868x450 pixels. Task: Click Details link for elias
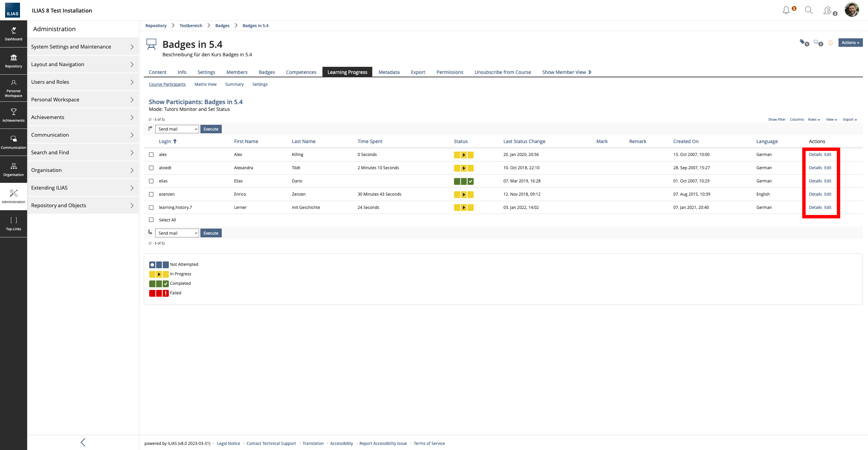815,181
